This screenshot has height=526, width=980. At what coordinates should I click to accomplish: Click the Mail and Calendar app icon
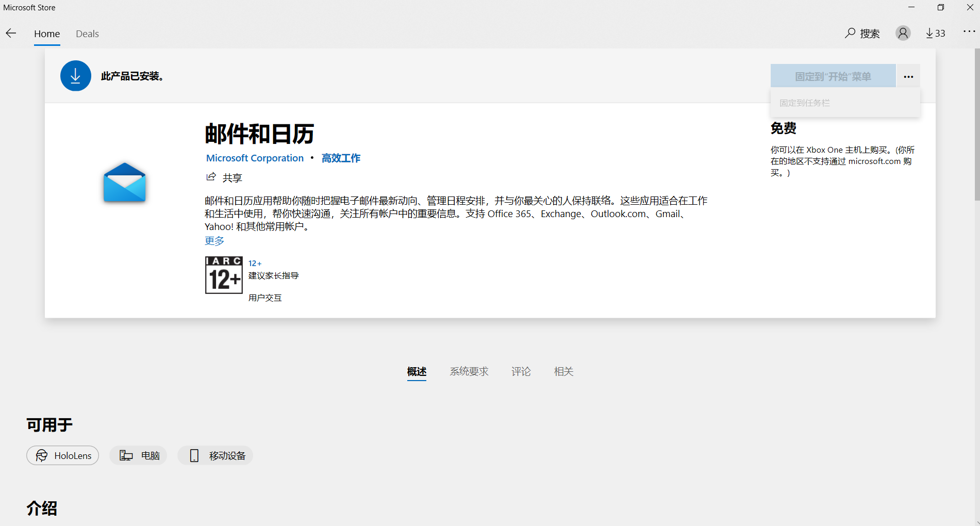pos(124,183)
